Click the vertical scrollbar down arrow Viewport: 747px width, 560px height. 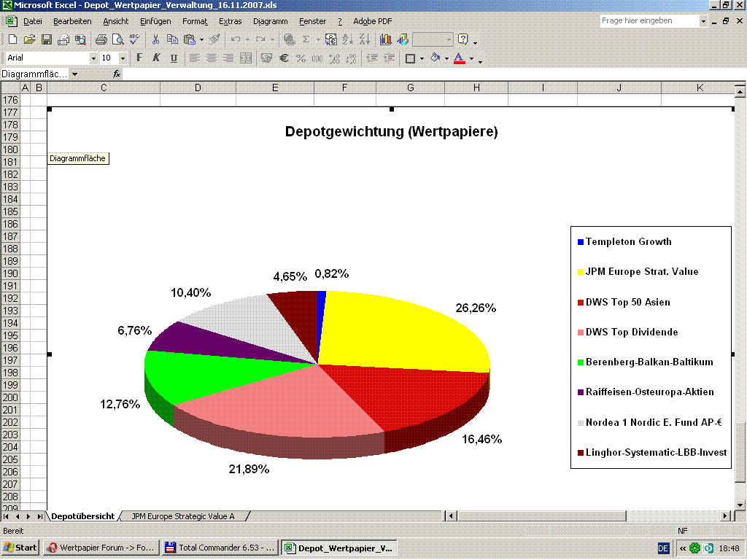740,505
